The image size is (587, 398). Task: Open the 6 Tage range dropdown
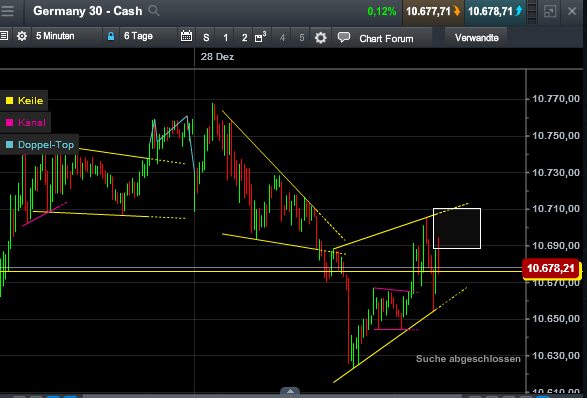tap(148, 36)
